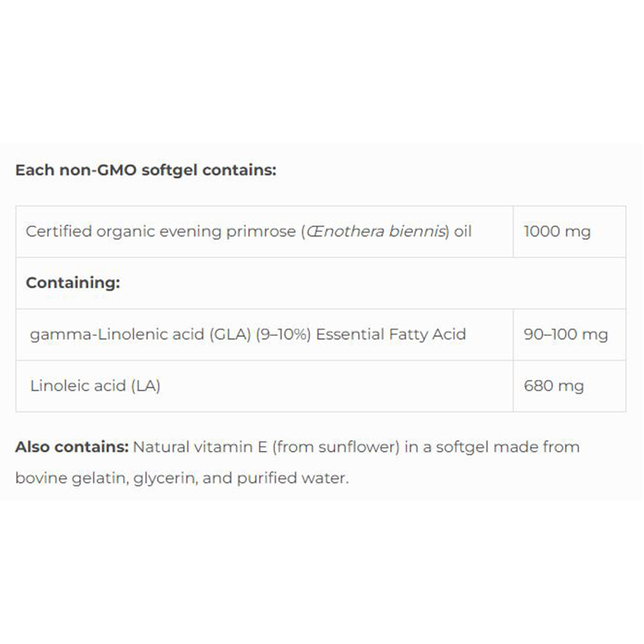Select the "Linoleic acid" text
This screenshot has width=644, height=644.
pyautogui.click(x=78, y=386)
